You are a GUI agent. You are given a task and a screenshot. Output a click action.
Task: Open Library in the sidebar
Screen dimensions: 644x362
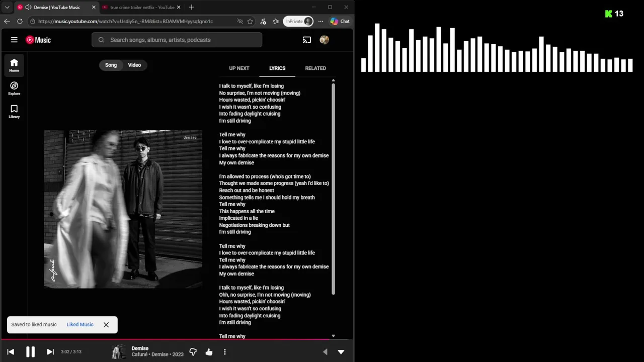click(14, 111)
